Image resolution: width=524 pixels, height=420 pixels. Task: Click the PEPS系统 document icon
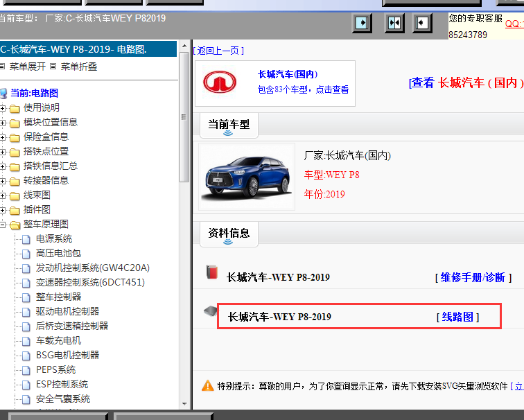26,370
